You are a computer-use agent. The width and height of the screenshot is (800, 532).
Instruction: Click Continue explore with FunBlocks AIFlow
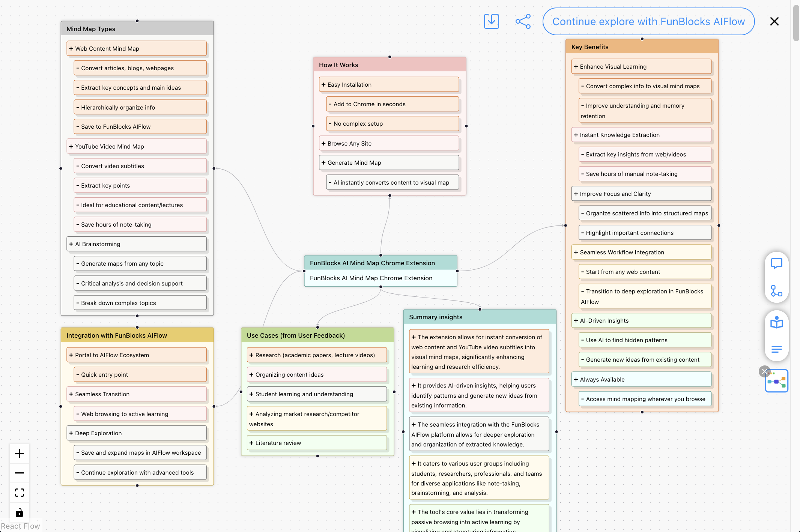click(648, 21)
